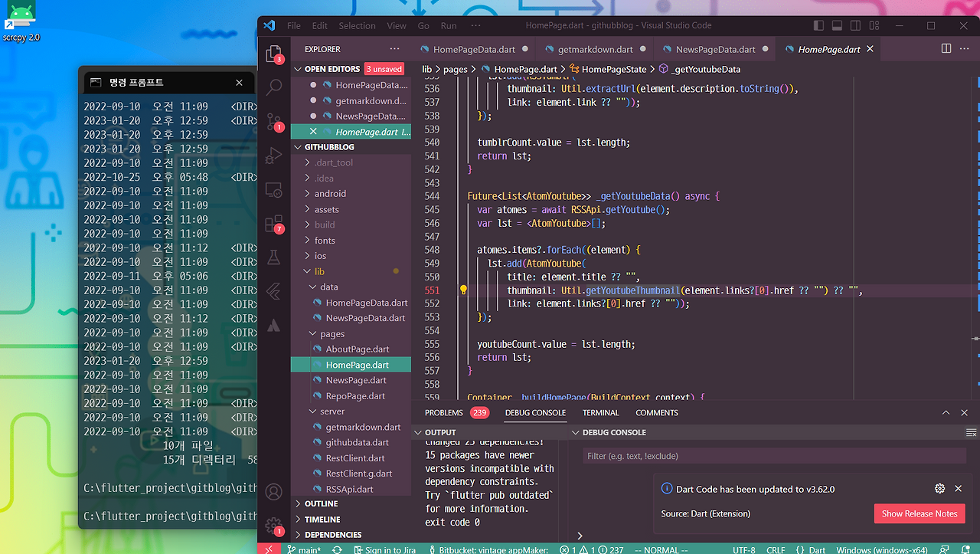This screenshot has height=554, width=980.
Task: Open the File menu
Action: click(x=294, y=25)
